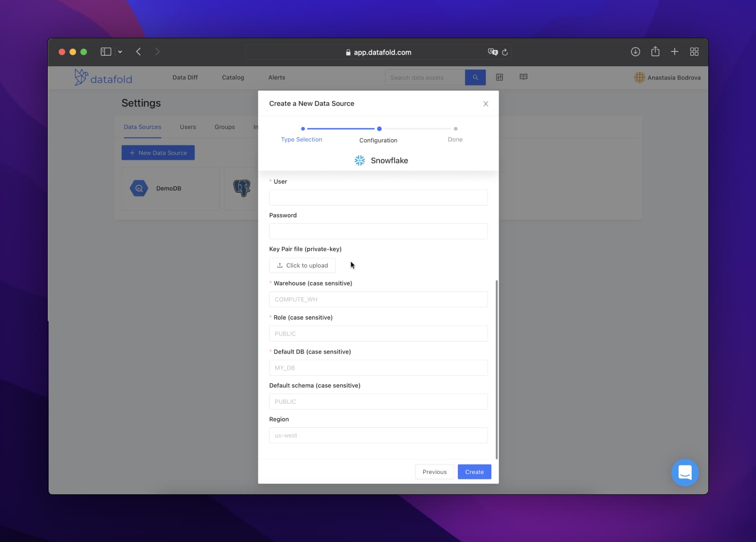Screen dimensions: 756x542
Task: Open the settings sliders icon in the header
Action: (499, 77)
